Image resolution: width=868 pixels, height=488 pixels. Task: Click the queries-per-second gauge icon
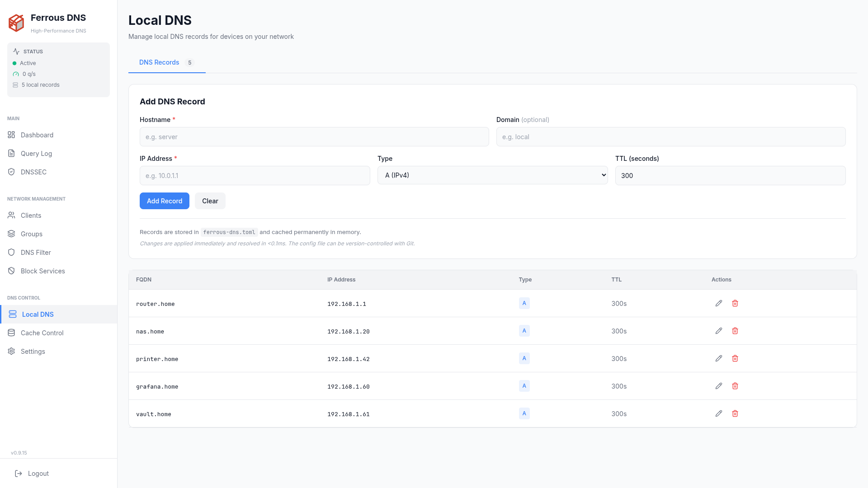point(16,74)
